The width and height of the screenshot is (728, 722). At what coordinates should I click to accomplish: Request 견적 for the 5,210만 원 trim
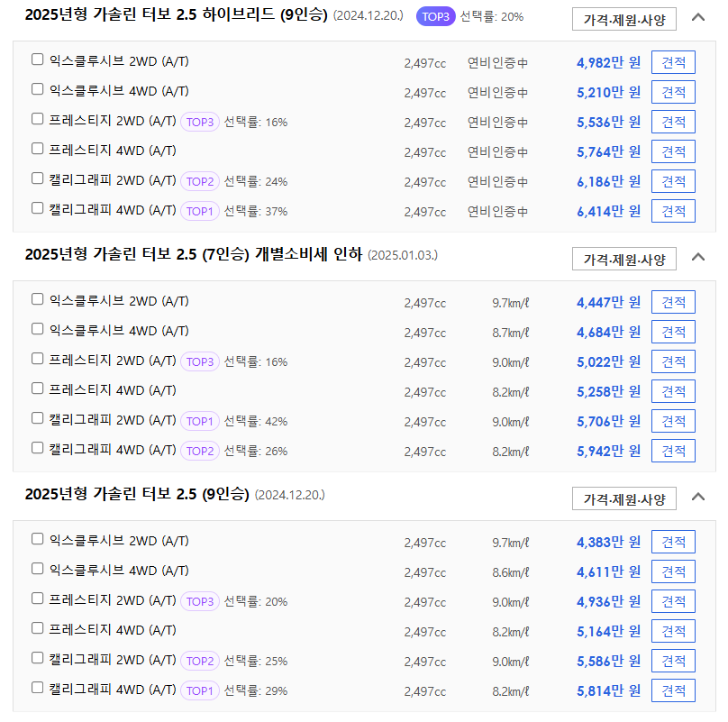point(673,92)
